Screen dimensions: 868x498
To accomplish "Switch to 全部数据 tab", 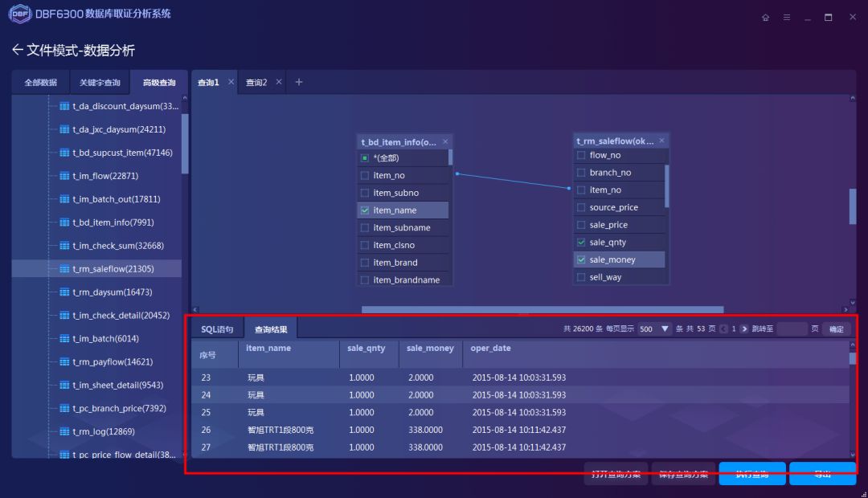I will click(40, 83).
